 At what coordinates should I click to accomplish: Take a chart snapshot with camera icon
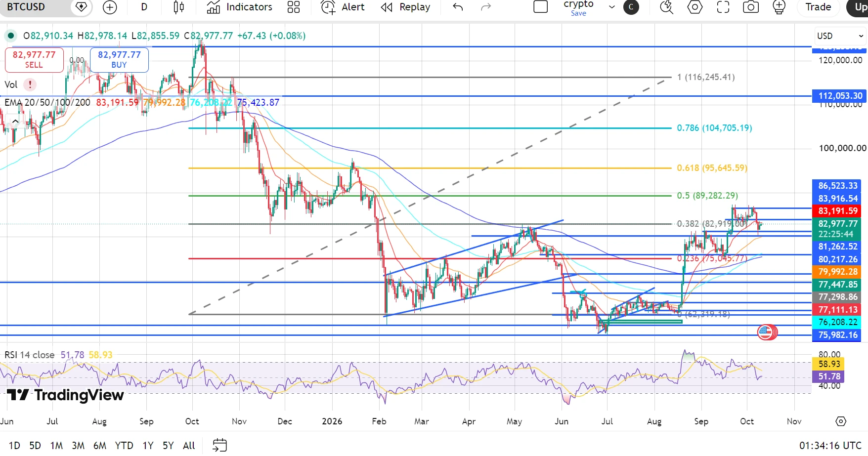(751, 7)
